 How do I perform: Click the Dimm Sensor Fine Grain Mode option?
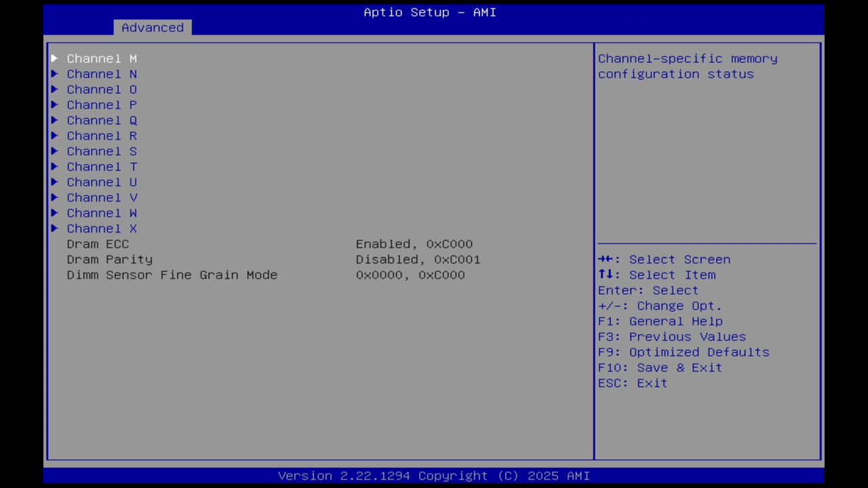click(x=172, y=274)
